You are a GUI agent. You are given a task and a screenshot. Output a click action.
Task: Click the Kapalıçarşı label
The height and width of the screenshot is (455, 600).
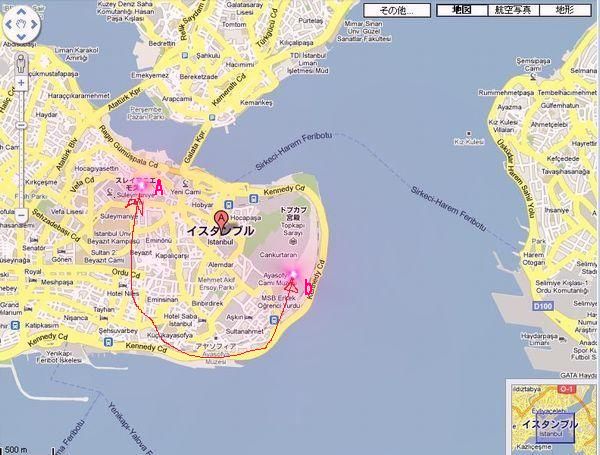tap(171, 255)
